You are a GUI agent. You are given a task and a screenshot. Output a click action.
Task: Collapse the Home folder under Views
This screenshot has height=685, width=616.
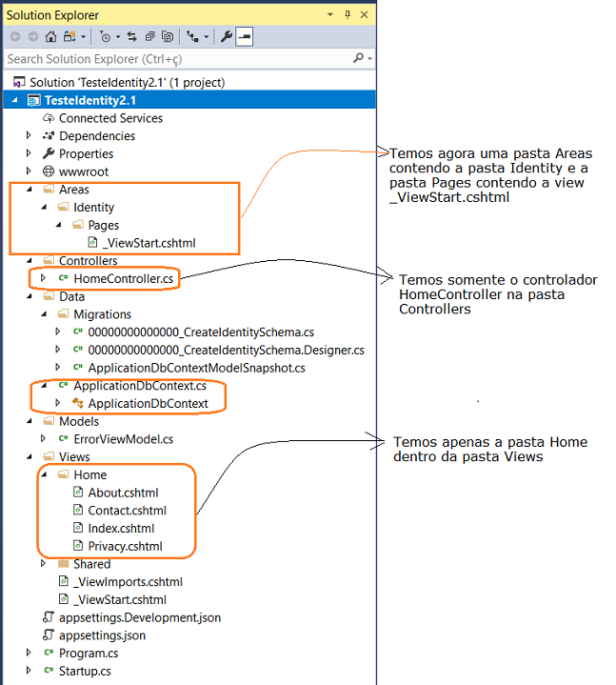(x=44, y=474)
